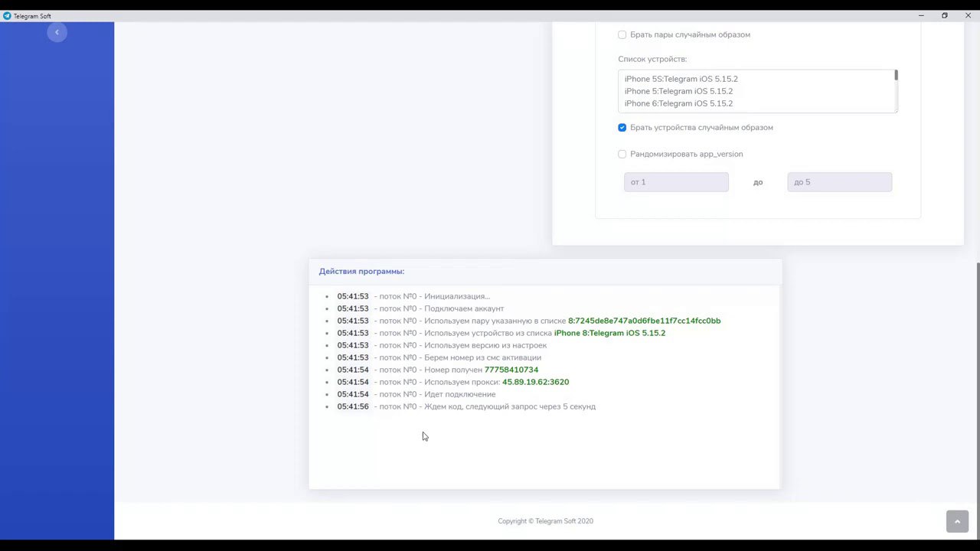Screen dimensions: 980x551
Task: Select iPhone 5:Telegram iOS 5.15.2 line
Action: click(678, 91)
